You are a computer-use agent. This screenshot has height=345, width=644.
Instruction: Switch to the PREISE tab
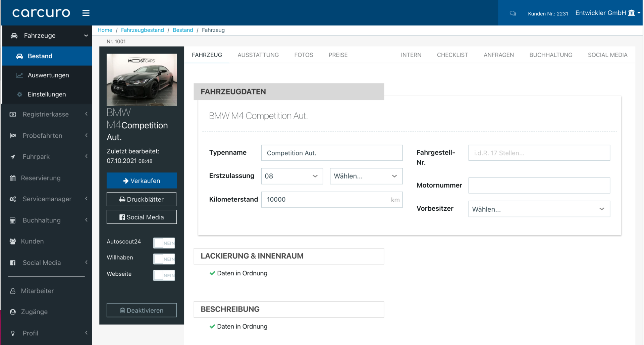click(x=338, y=55)
